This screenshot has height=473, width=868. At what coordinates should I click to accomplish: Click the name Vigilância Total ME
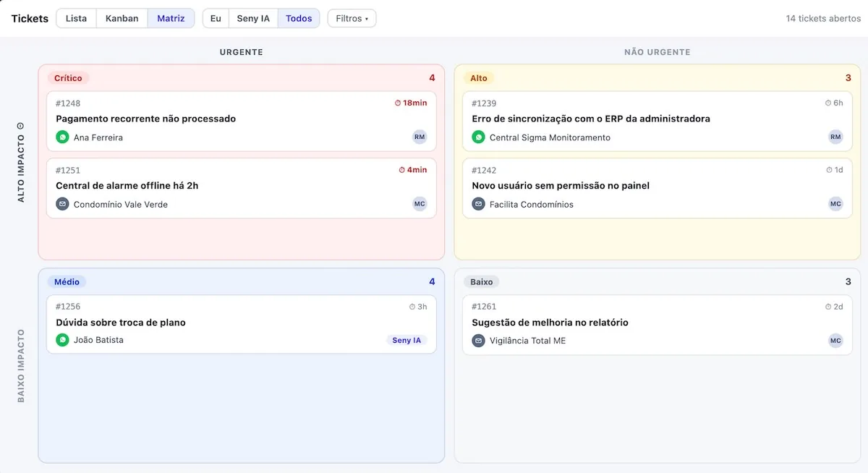[x=528, y=341]
